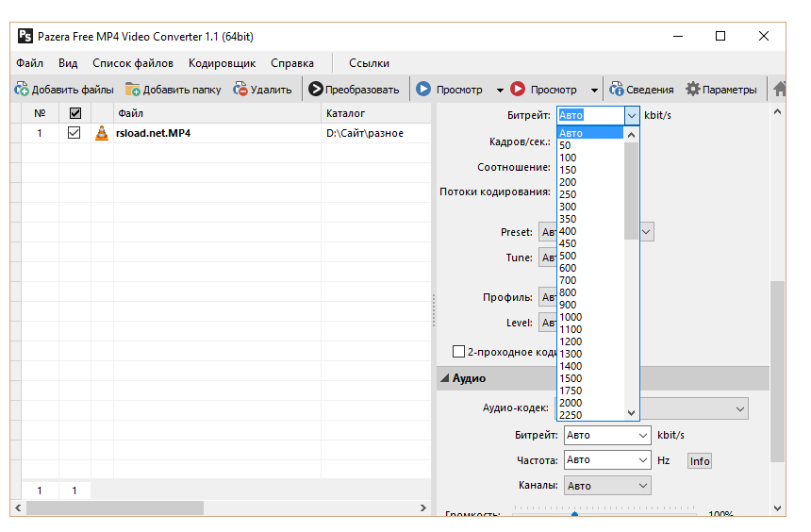Select 600 in bitrate list

pos(590,268)
